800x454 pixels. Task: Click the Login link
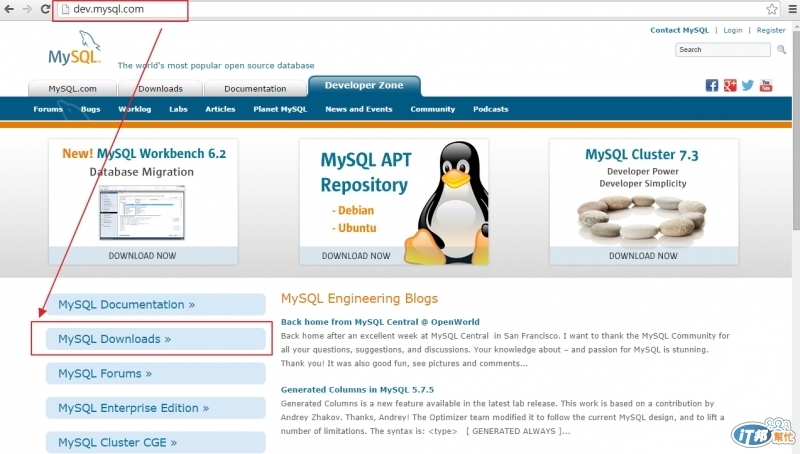point(733,30)
